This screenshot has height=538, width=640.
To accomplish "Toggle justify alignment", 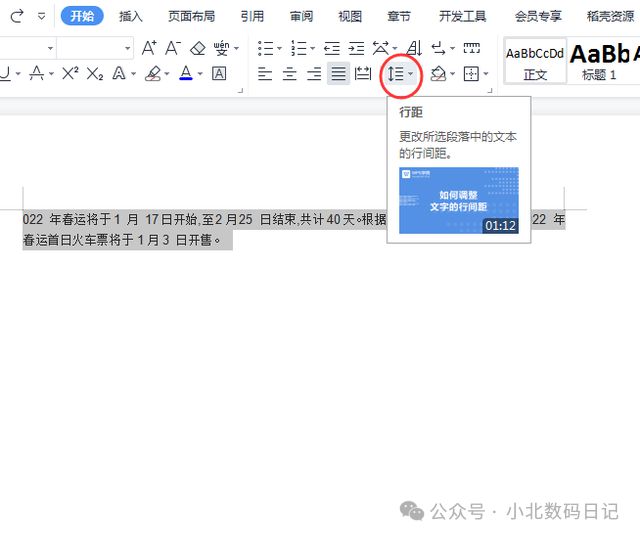I will tap(338, 73).
